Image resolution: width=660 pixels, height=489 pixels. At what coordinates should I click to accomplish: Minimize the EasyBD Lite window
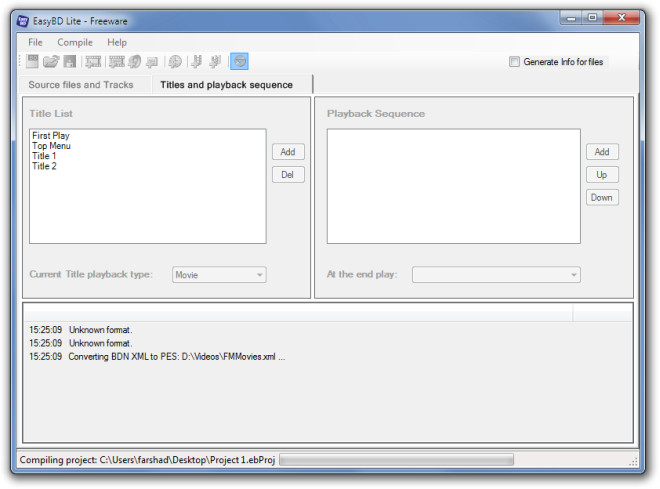tap(571, 18)
